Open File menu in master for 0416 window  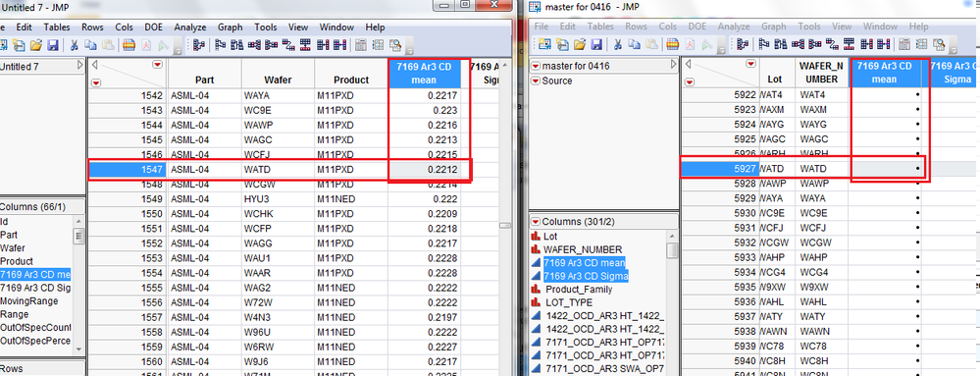pyautogui.click(x=542, y=27)
